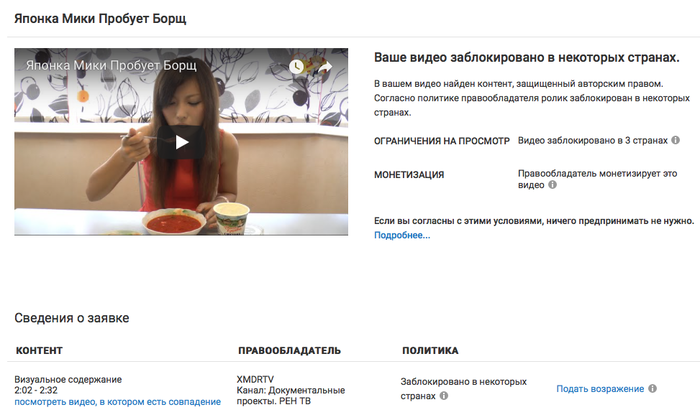The height and width of the screenshot is (415, 700).
Task: Play the Японка Мики Пробует Борщ video
Action: (x=181, y=142)
